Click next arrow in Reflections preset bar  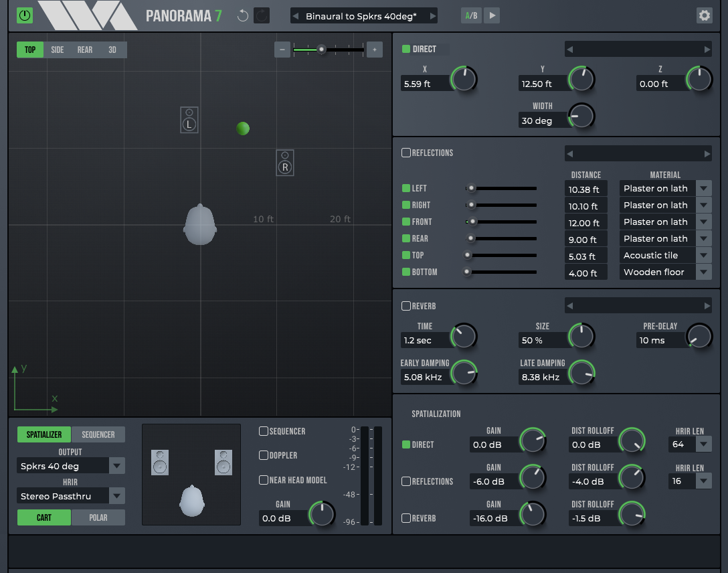tap(707, 154)
